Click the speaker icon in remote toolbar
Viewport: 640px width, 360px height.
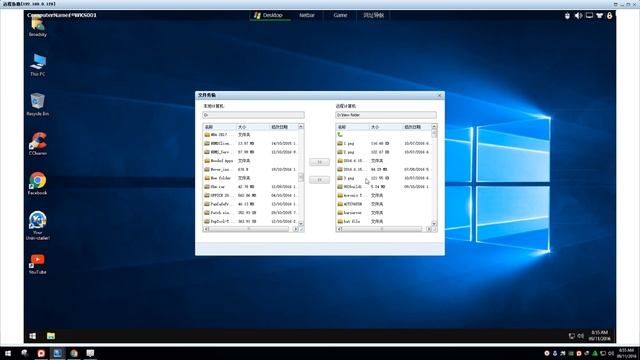coord(578,16)
